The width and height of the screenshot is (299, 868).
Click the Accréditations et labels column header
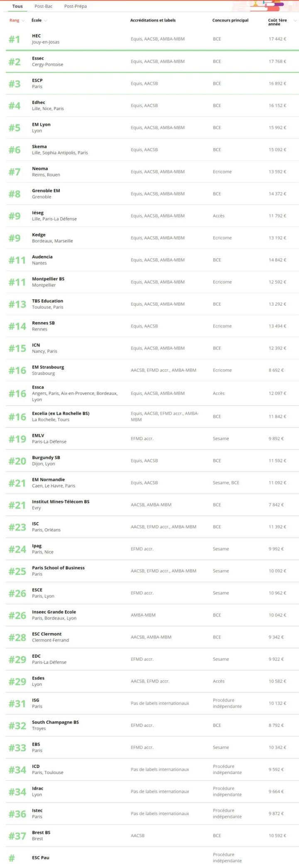pyautogui.click(x=153, y=20)
